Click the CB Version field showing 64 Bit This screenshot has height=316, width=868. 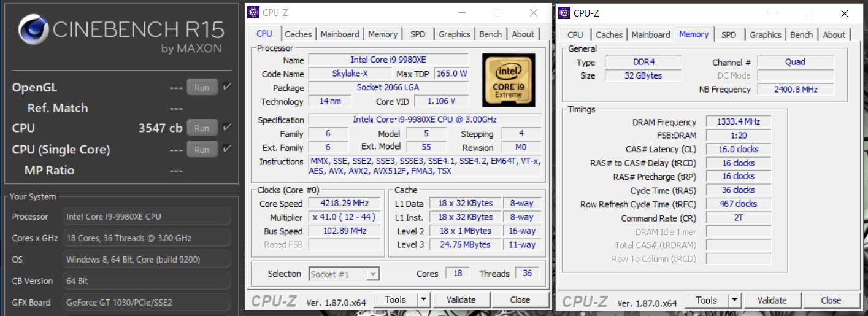click(x=147, y=280)
